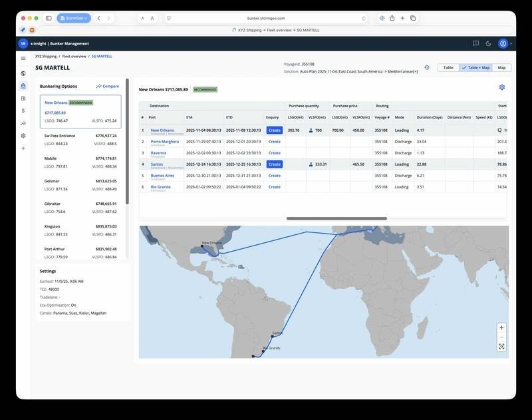This screenshot has height=420, width=532.
Task: Open the table column settings gear
Action: coord(503,86)
